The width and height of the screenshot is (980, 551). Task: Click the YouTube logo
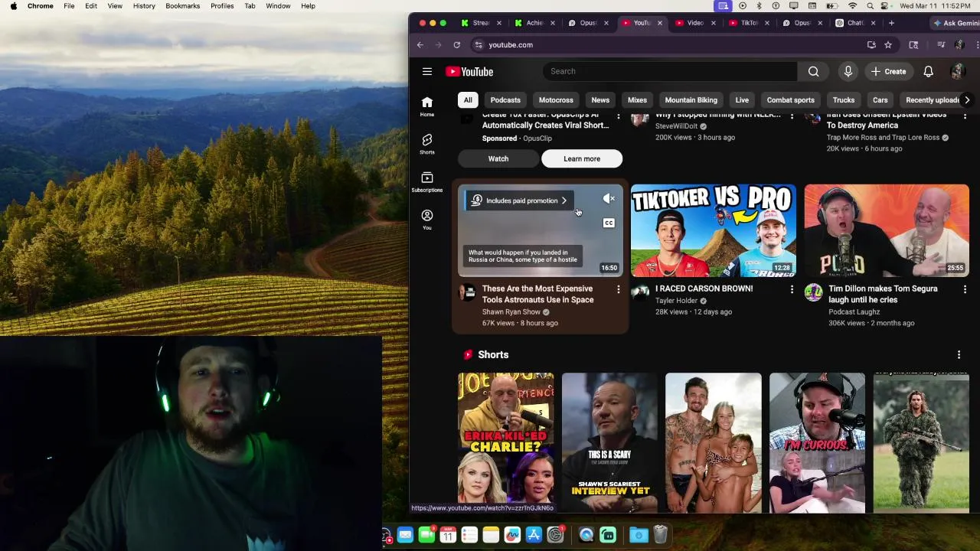click(x=469, y=71)
